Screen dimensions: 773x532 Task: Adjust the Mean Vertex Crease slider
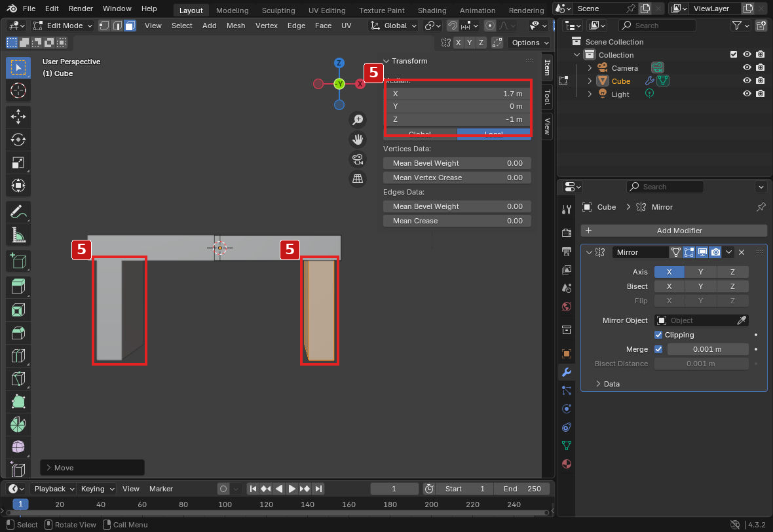click(457, 178)
